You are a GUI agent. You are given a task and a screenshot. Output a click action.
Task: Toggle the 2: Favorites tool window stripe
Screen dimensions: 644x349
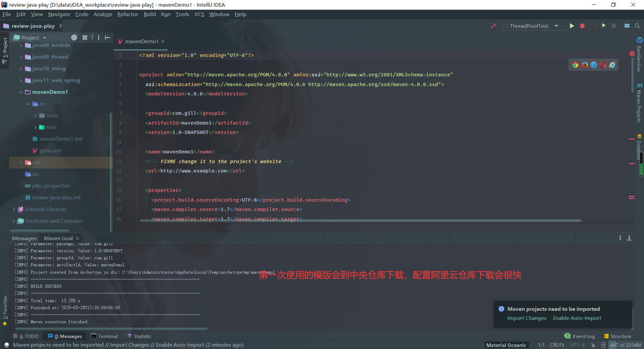(5, 311)
